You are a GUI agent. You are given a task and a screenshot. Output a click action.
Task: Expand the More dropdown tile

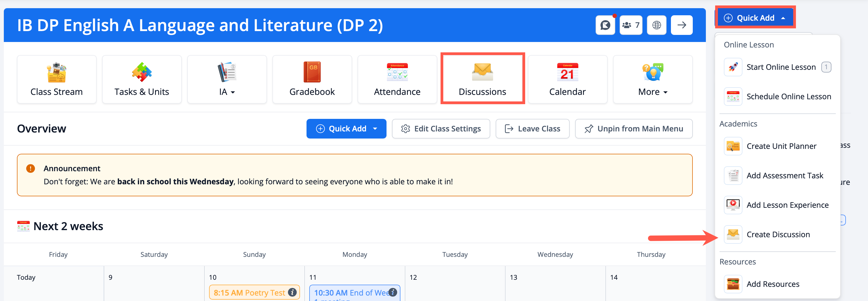point(652,79)
